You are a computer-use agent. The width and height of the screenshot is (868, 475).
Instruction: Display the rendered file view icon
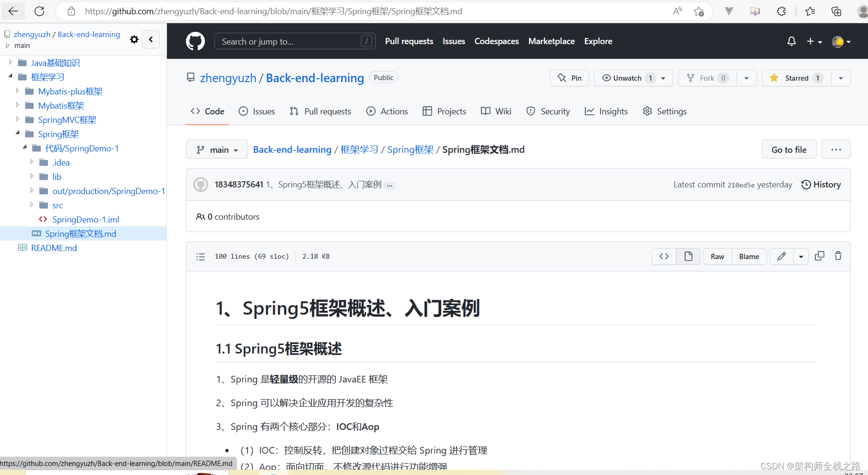coord(688,256)
